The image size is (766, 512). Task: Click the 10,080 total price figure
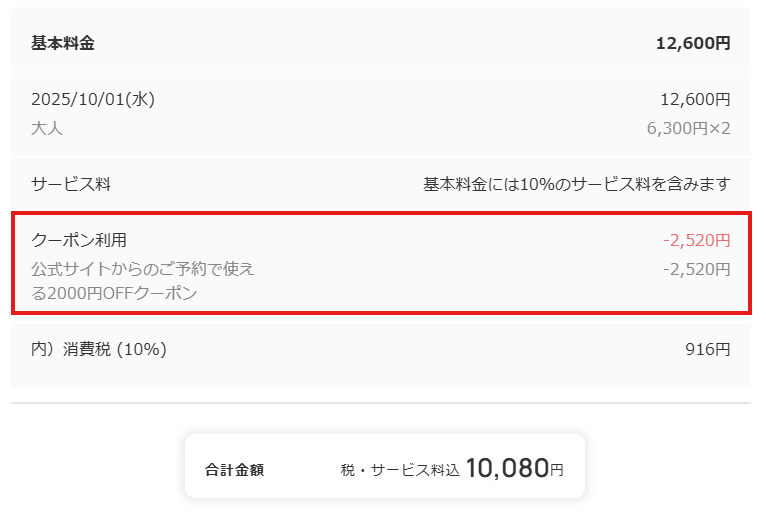506,467
